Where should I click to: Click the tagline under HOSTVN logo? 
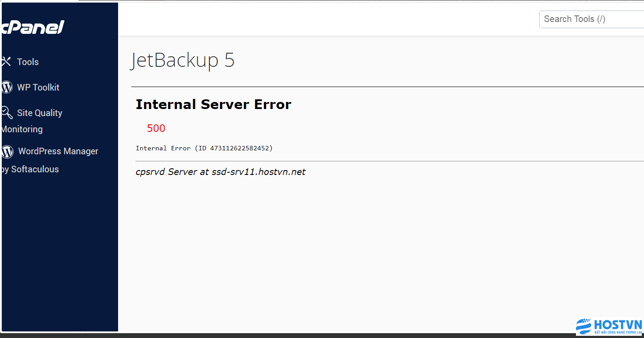(618, 332)
